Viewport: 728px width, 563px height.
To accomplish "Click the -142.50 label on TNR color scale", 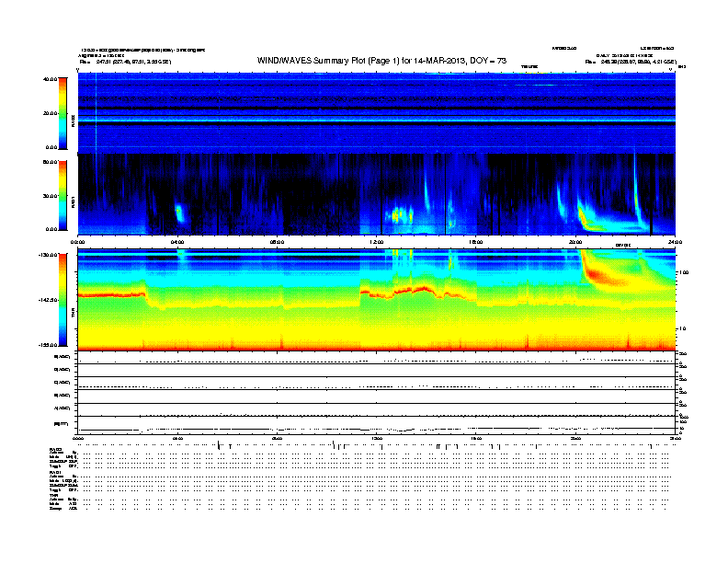I will [x=48, y=300].
